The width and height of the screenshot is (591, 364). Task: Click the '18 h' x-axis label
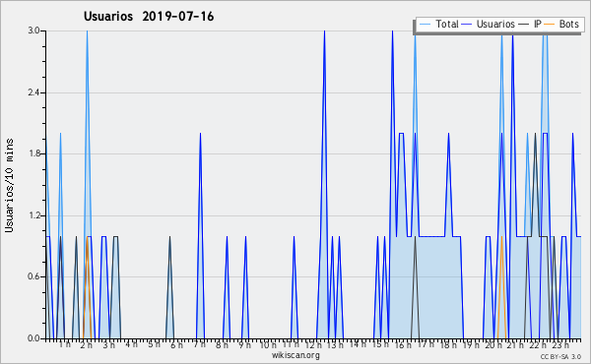point(448,345)
